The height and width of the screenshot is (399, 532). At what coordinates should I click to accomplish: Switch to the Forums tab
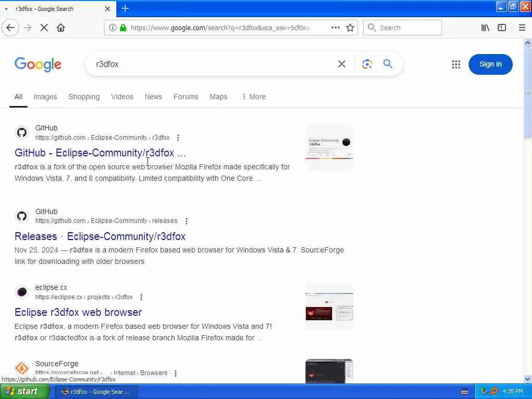[186, 97]
